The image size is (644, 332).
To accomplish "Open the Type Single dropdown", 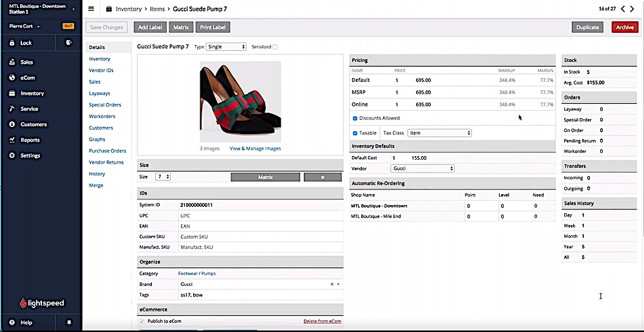I will (x=226, y=47).
